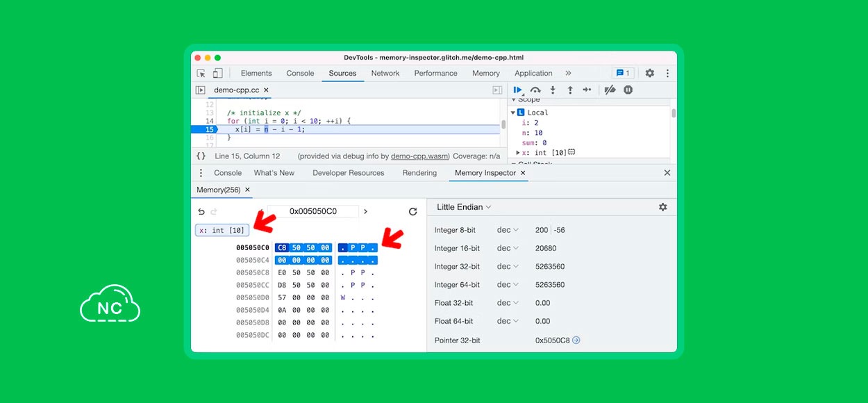Open the Application tab
The width and height of the screenshot is (868, 403).
tap(533, 73)
